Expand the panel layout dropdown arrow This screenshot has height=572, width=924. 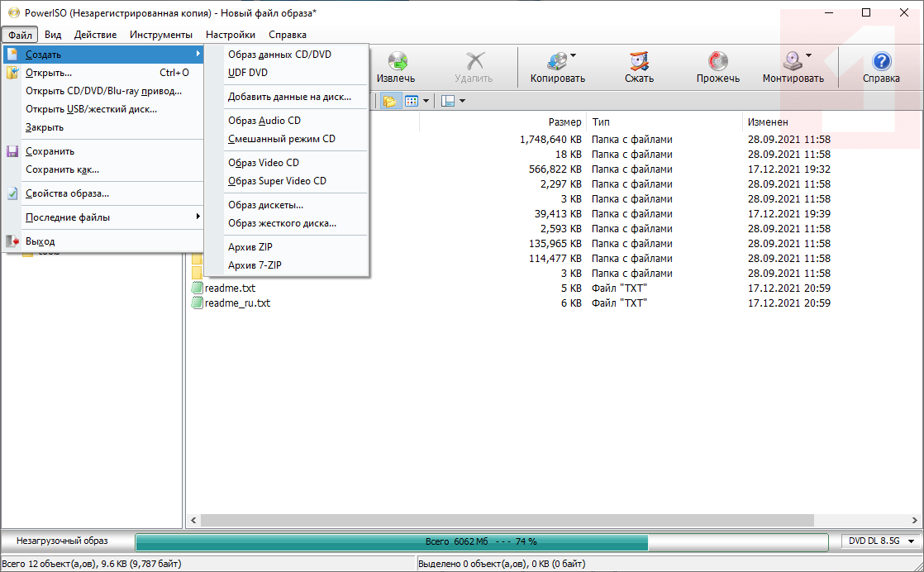pos(462,102)
